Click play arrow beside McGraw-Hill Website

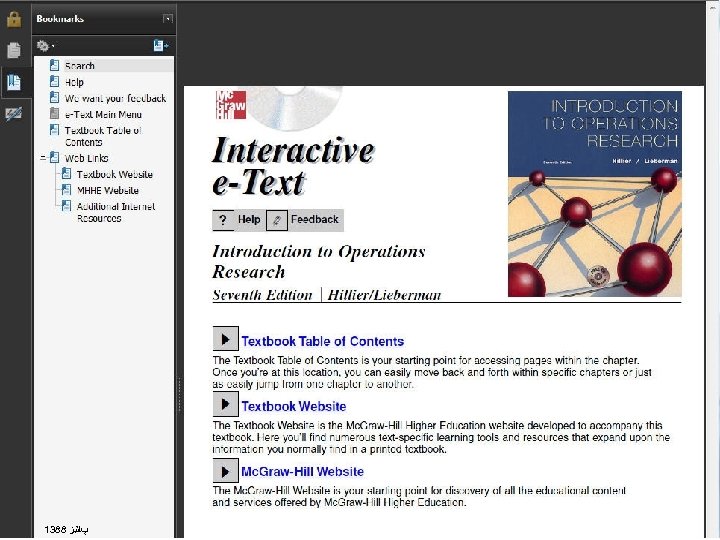click(225, 471)
